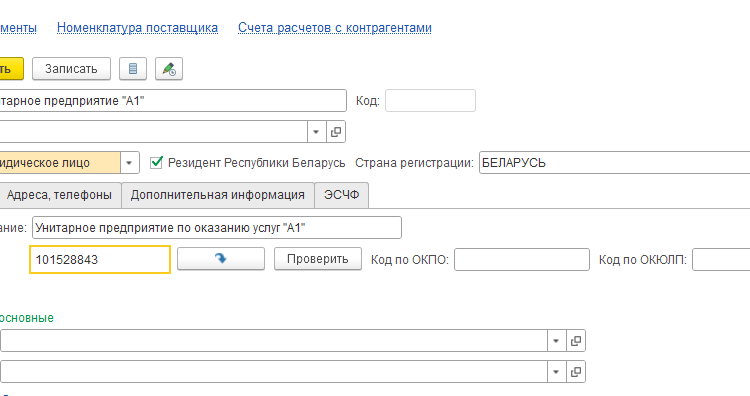Click the УНП field with 101528843
This screenshot has height=396, width=750.
point(100,260)
